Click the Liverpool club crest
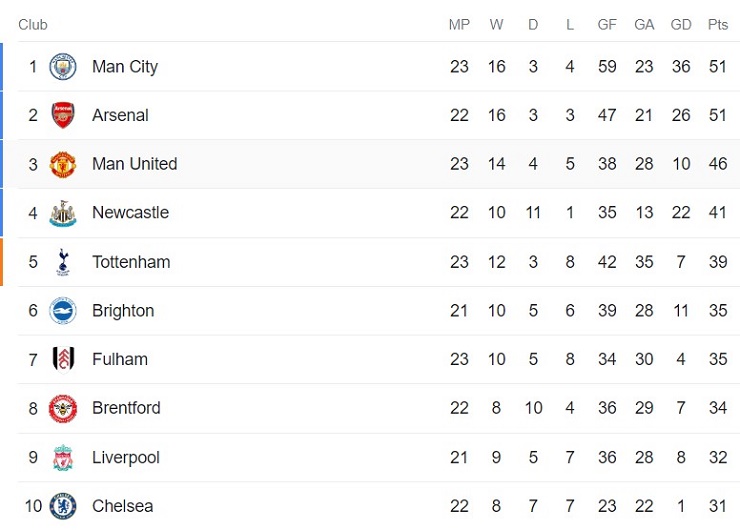The image size is (740, 530). (63, 458)
